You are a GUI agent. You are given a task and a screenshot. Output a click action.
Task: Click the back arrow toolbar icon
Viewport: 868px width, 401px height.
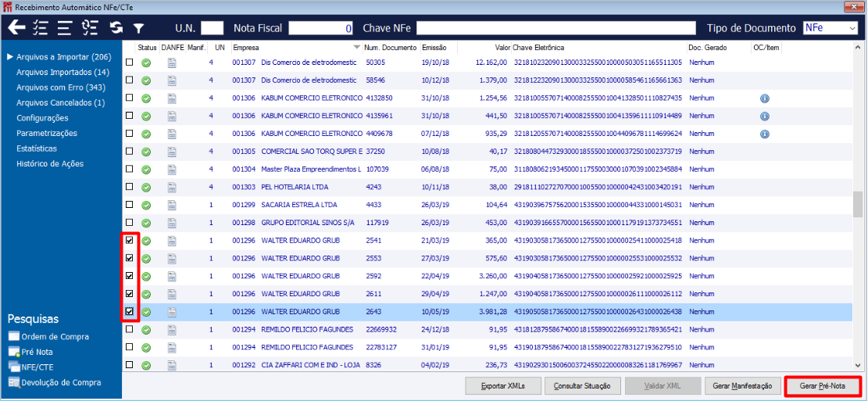16,27
